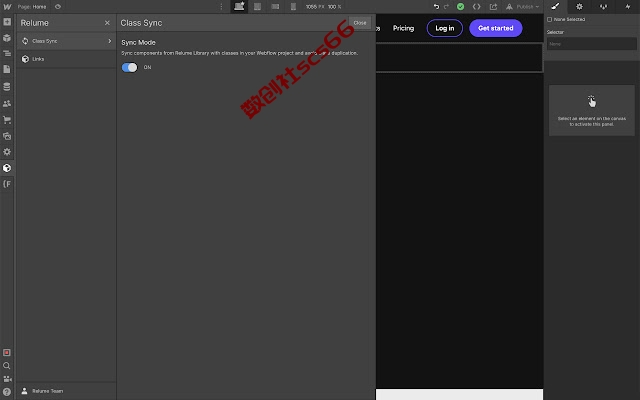This screenshot has width=640, height=400.
Task: Open the search magnifier in sidebar
Action: (x=7, y=366)
